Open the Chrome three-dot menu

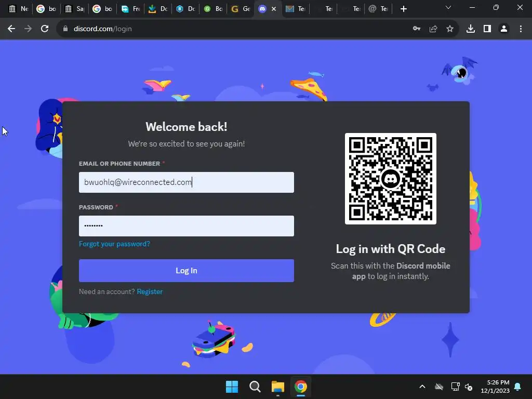(x=521, y=29)
